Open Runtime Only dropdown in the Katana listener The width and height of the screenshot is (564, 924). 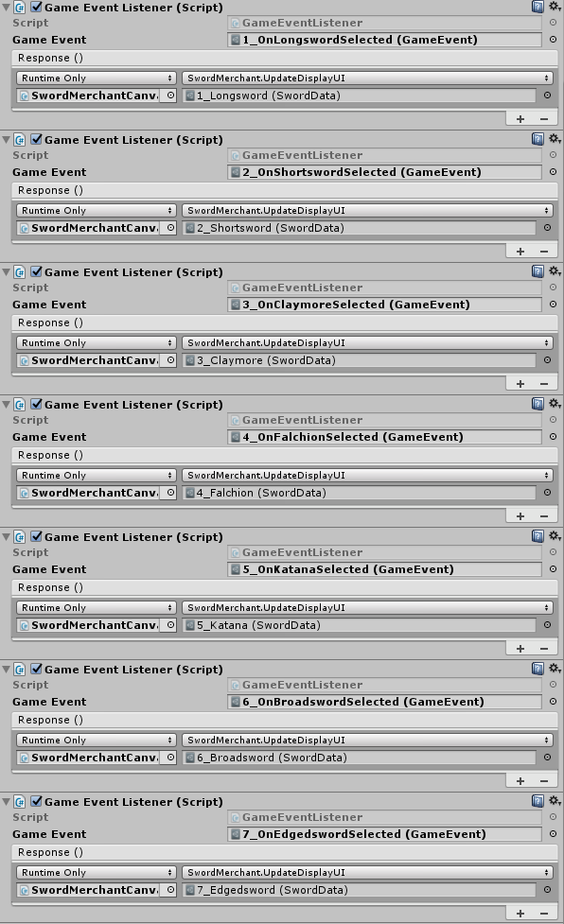coord(97,607)
